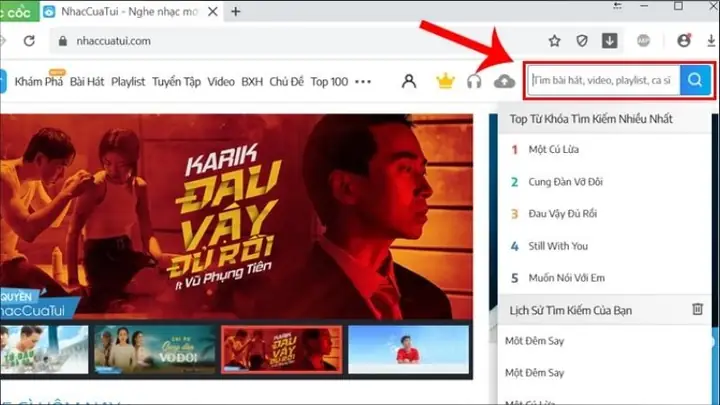This screenshot has height=405, width=720.
Task: Open the user account icon on the site
Action: pos(409,81)
